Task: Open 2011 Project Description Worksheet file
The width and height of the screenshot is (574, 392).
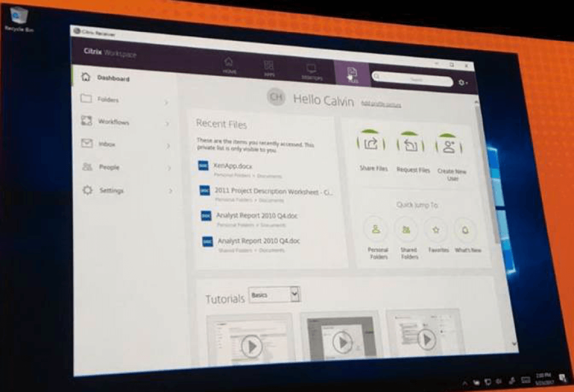Action: coord(273,191)
